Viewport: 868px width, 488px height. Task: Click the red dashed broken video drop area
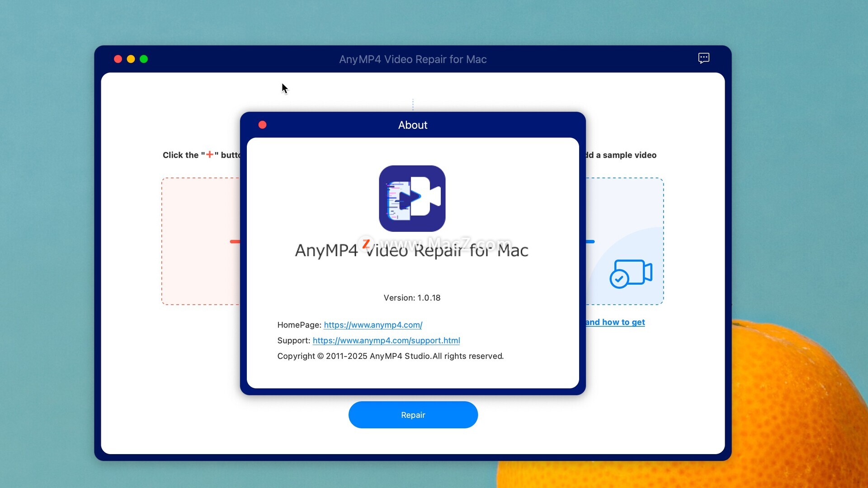201,241
